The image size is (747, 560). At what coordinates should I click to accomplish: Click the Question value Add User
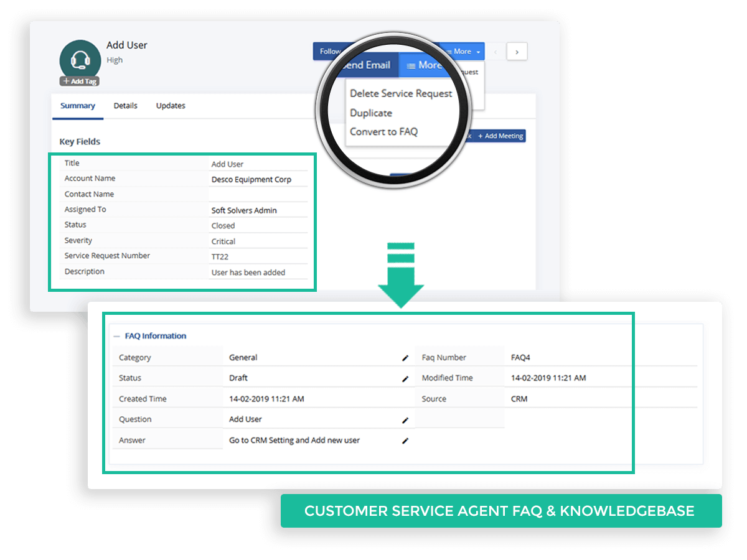point(245,419)
